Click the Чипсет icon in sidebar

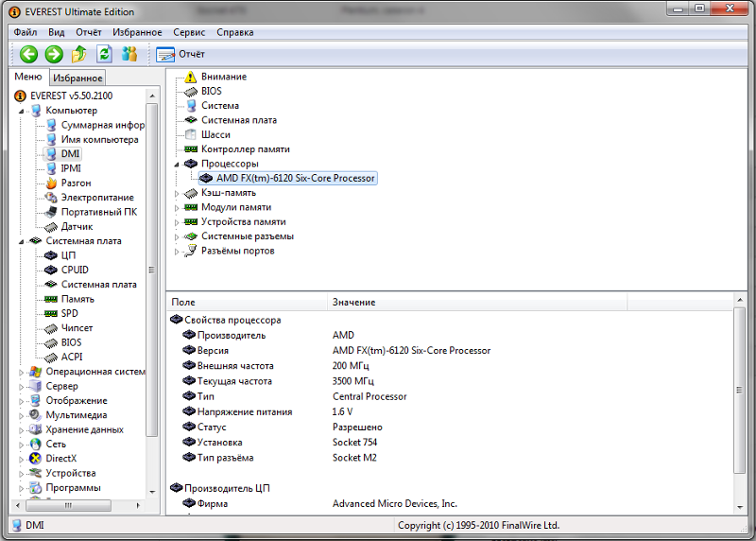pyautogui.click(x=51, y=328)
